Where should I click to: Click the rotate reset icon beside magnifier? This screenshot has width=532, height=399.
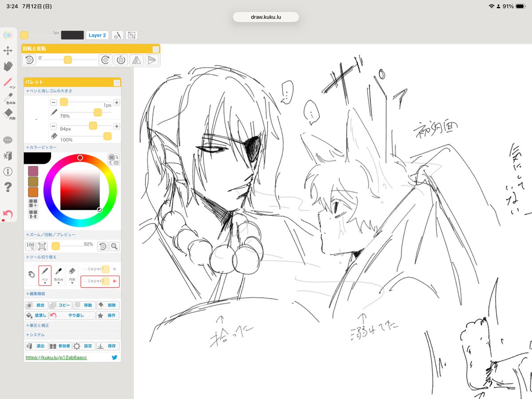pos(103,246)
